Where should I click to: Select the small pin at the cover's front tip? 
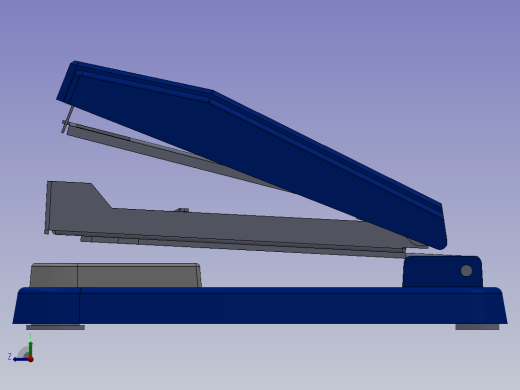point(67,120)
